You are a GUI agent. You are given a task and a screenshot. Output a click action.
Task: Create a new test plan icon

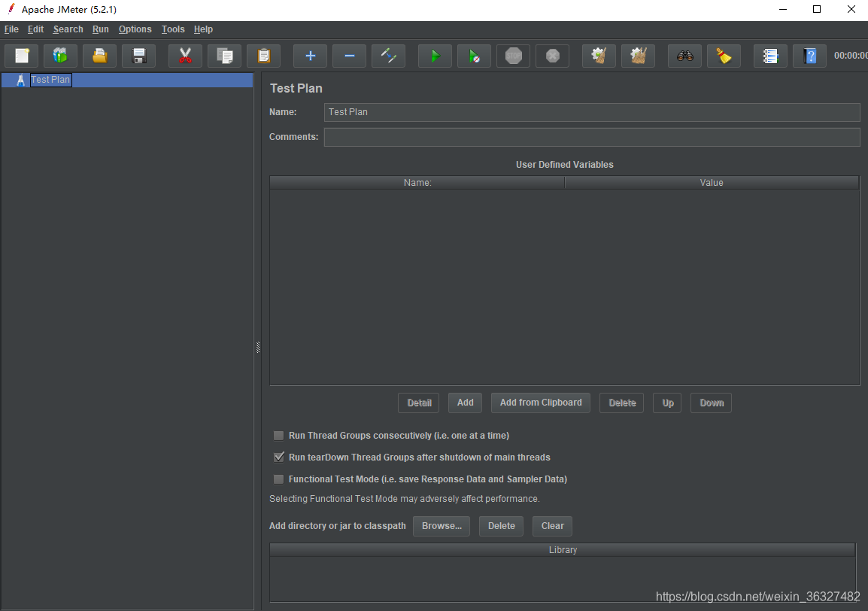point(22,56)
